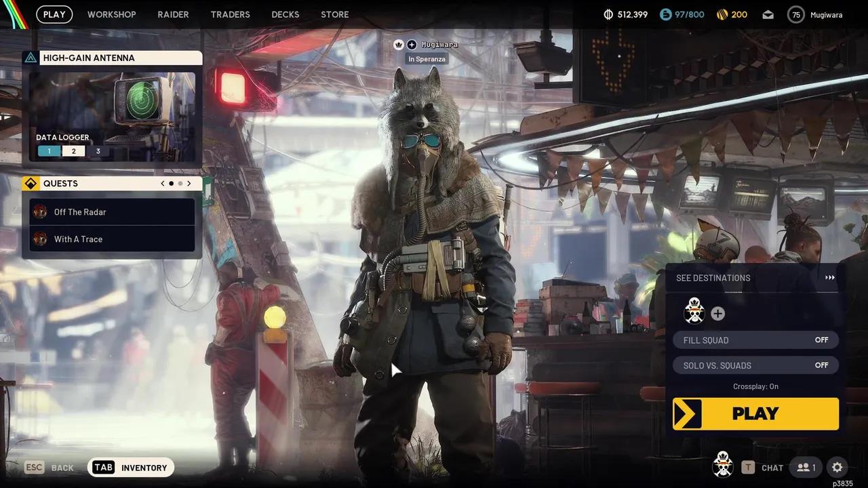This screenshot has width=868, height=488.
Task: Click the level 75 player badge
Action: (x=797, y=14)
